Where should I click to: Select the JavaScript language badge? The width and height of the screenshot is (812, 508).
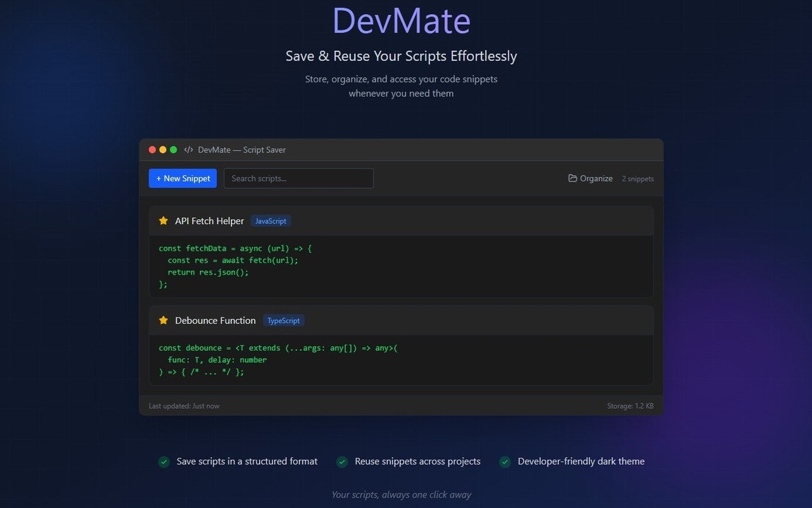[x=271, y=220]
